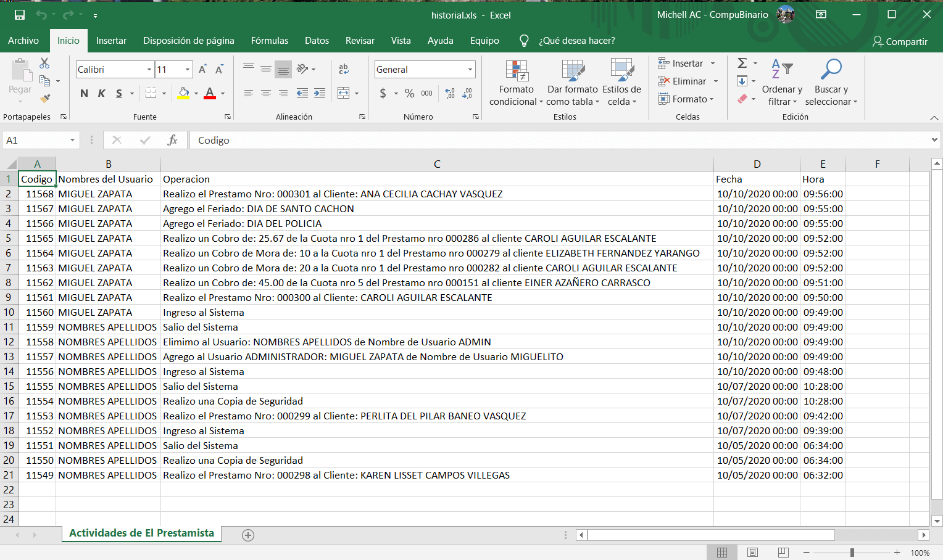This screenshot has height=560, width=943.
Task: Add a new sheet with plus icon
Action: click(248, 535)
